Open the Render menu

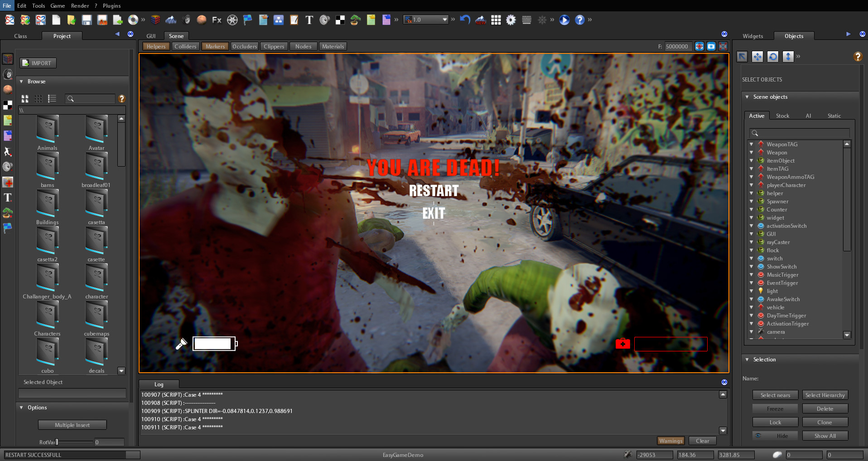click(x=80, y=5)
